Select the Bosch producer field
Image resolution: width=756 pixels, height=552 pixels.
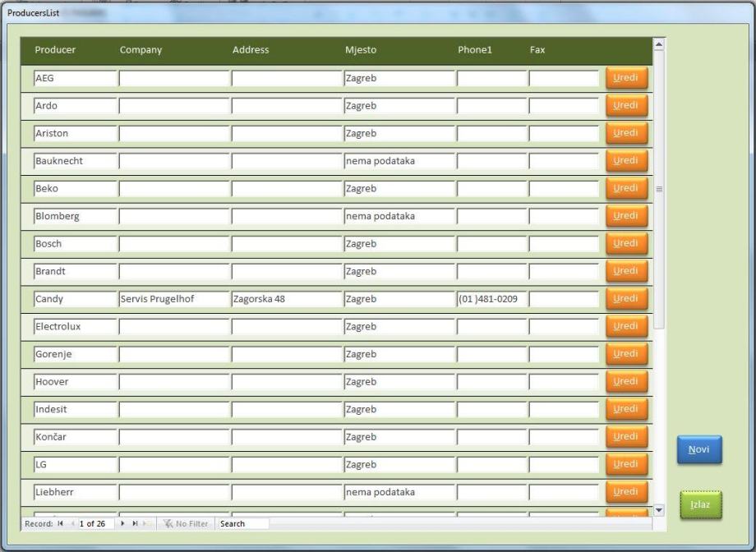(76, 243)
